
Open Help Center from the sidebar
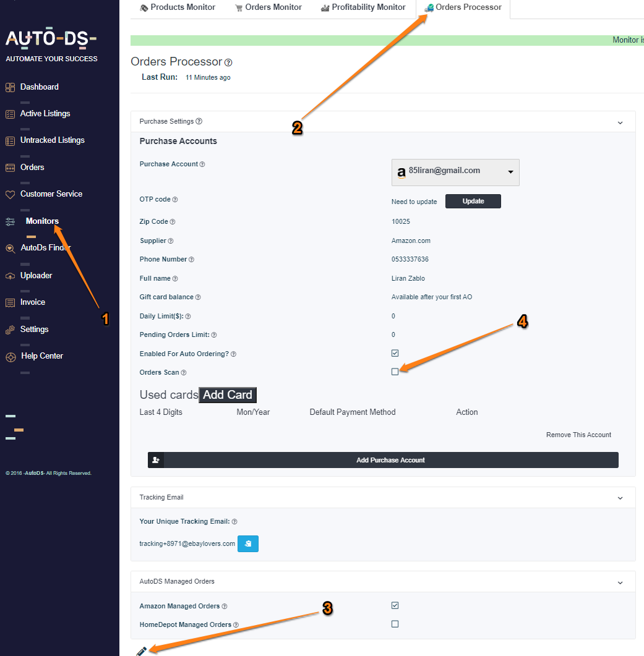click(x=42, y=356)
